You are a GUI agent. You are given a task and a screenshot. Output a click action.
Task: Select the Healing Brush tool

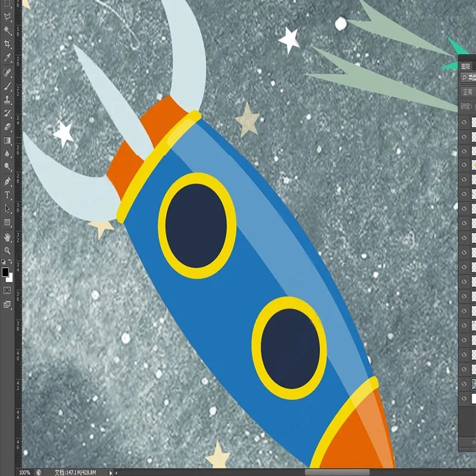pyautogui.click(x=7, y=73)
